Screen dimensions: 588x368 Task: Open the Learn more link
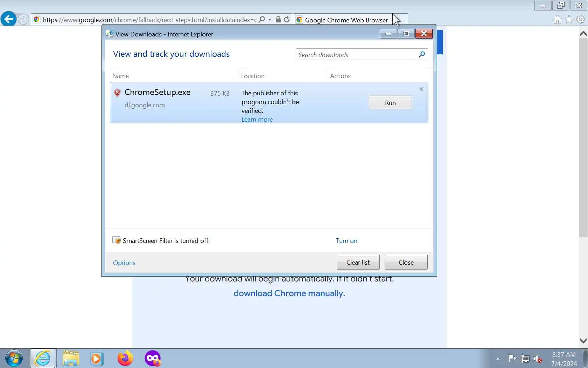pos(257,120)
